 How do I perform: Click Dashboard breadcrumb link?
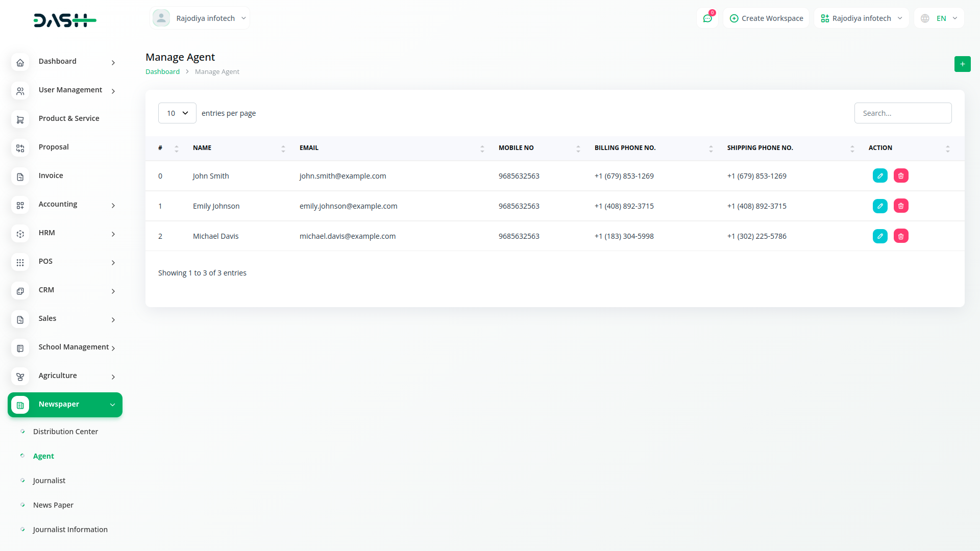point(162,72)
